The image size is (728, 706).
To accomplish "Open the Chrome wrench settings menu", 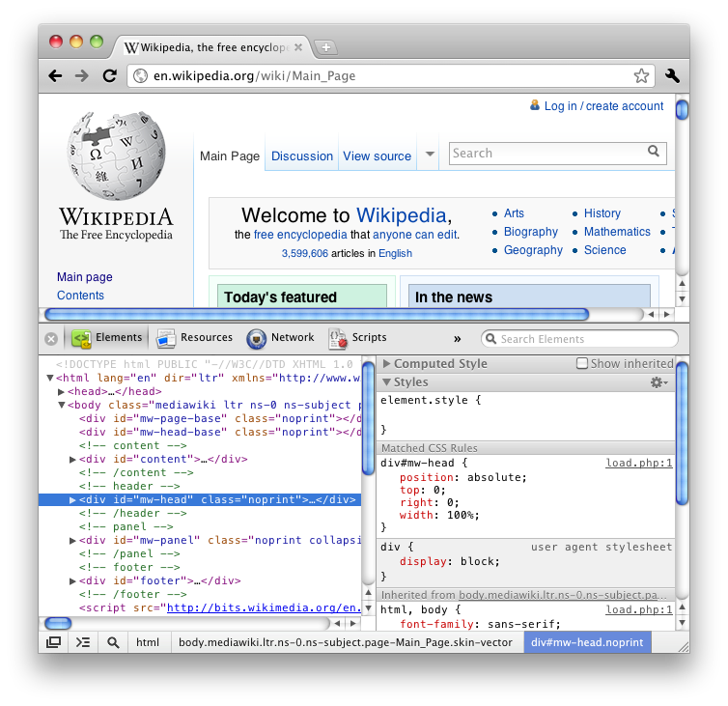I will click(x=672, y=75).
